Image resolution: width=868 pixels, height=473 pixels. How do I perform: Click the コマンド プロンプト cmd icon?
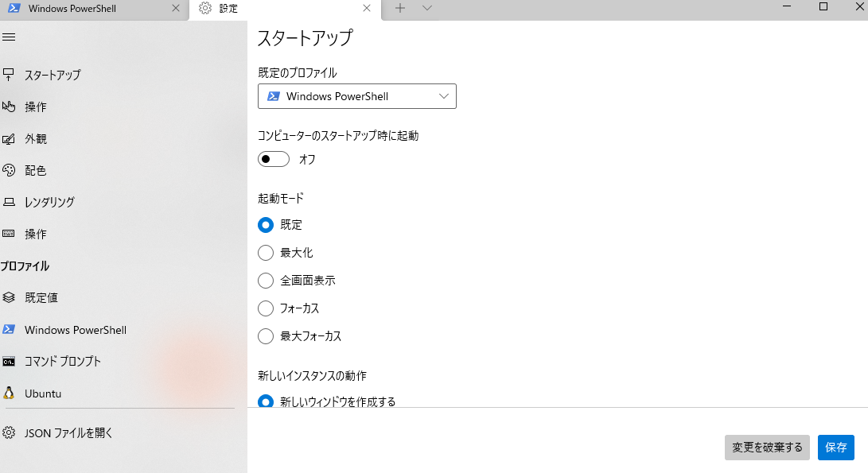coord(8,362)
